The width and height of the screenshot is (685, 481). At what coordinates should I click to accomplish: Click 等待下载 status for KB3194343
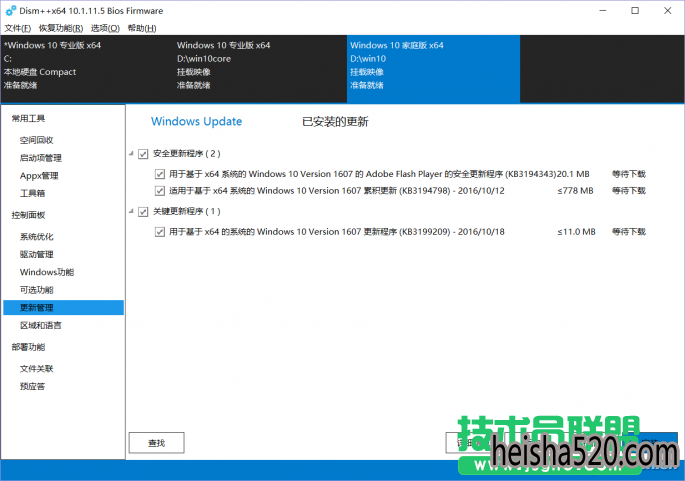pyautogui.click(x=629, y=174)
